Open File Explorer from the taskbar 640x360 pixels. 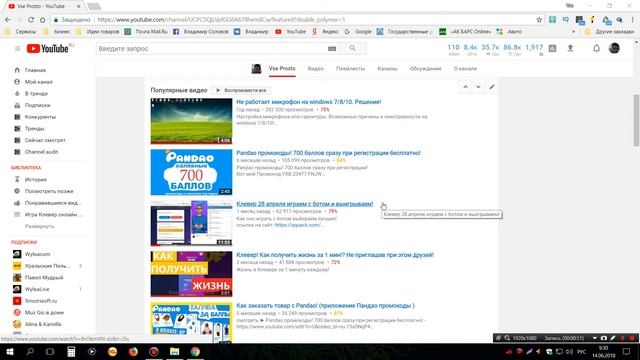click(174, 351)
